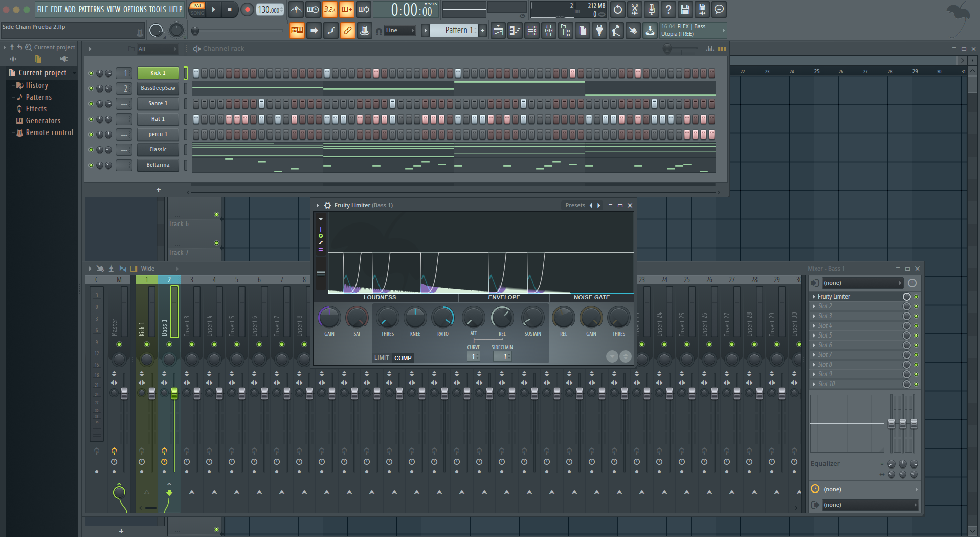Toggle typing keyboard to piano icon

tap(297, 31)
